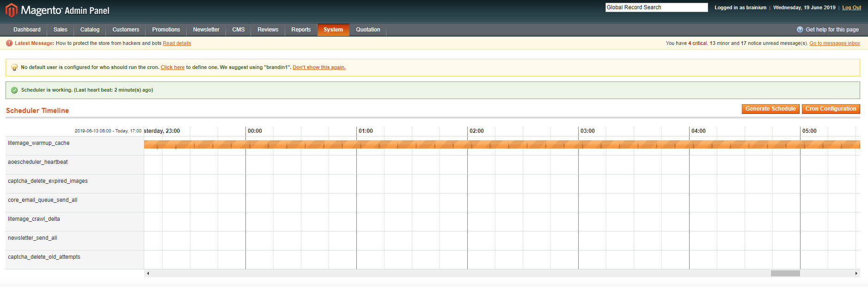
Task: Click the green check scheduler status icon
Action: (14, 90)
